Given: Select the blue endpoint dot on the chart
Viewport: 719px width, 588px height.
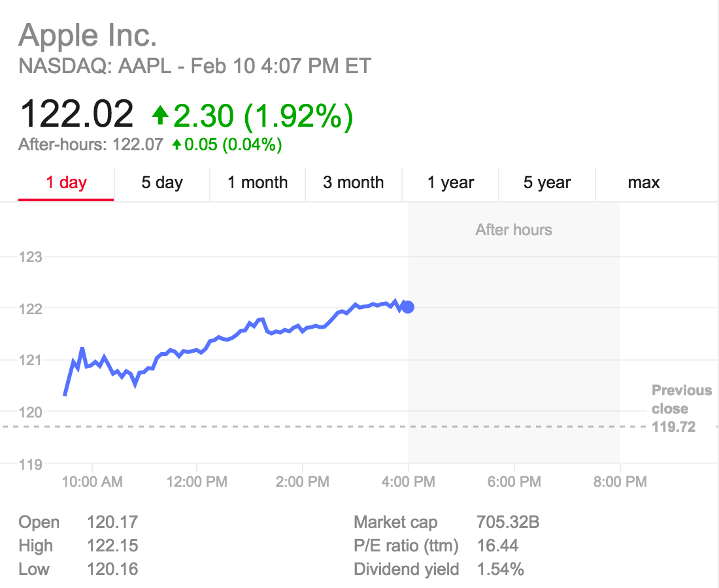Looking at the screenshot, I should click(x=407, y=306).
